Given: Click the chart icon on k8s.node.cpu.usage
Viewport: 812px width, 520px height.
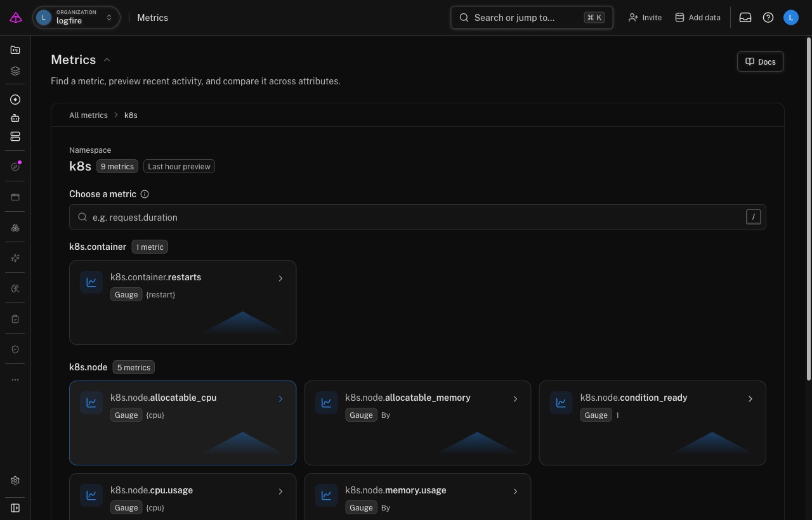Looking at the screenshot, I should [91, 495].
